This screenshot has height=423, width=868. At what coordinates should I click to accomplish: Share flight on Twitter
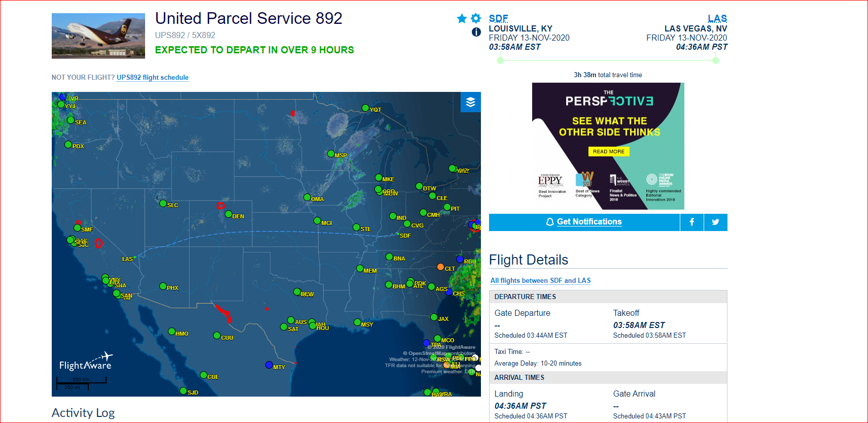tap(715, 222)
